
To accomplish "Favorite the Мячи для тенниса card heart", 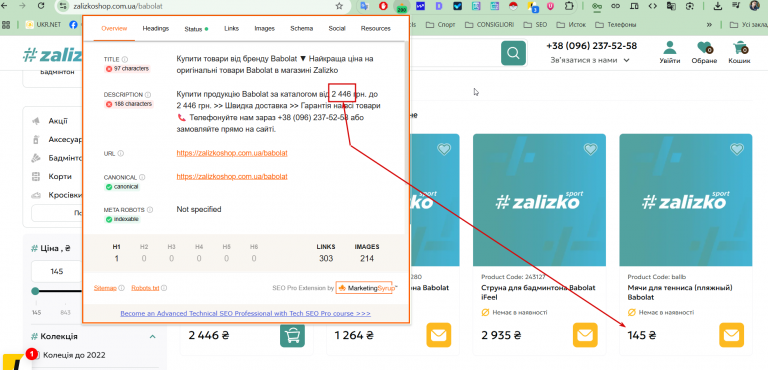I will pos(737,149).
